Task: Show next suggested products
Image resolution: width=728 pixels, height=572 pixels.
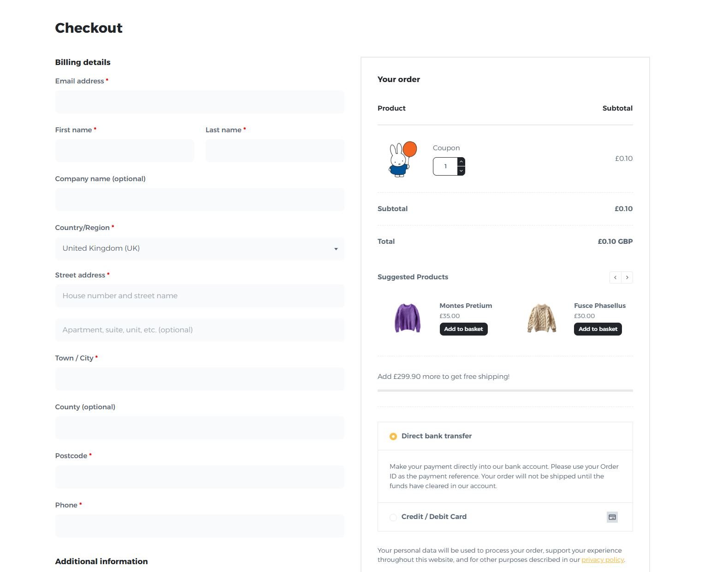Action: [x=627, y=277]
